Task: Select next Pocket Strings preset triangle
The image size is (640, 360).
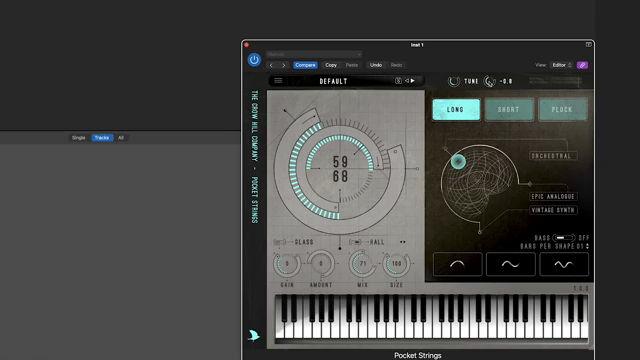Action: pos(413,81)
